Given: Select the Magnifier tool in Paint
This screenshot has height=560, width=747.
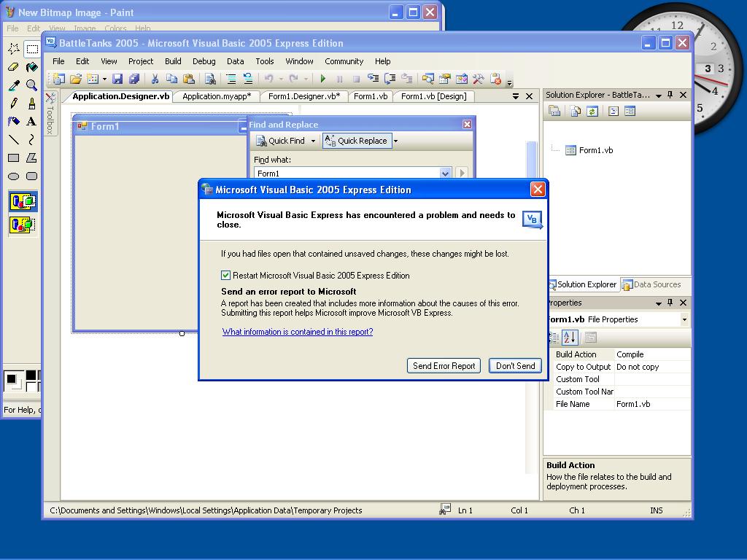Looking at the screenshot, I should point(32,85).
